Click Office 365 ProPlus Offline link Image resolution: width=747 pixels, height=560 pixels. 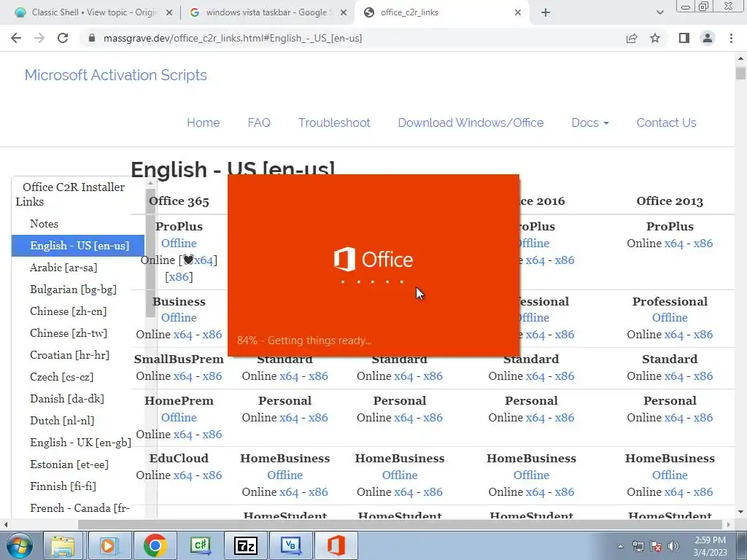point(179,244)
